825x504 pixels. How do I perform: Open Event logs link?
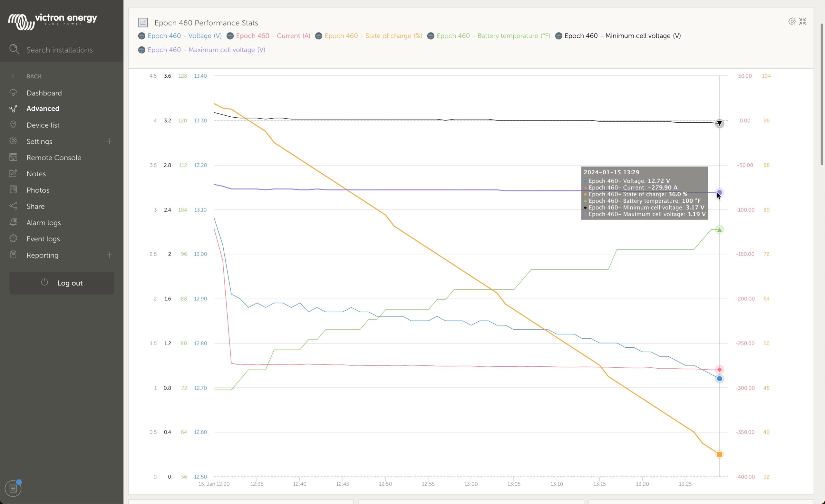[43, 239]
